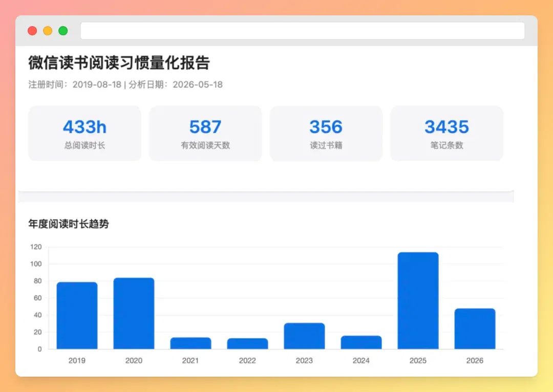This screenshot has height=392, width=553.
Task: Click the 有效阅读天数 label
Action: (x=205, y=145)
